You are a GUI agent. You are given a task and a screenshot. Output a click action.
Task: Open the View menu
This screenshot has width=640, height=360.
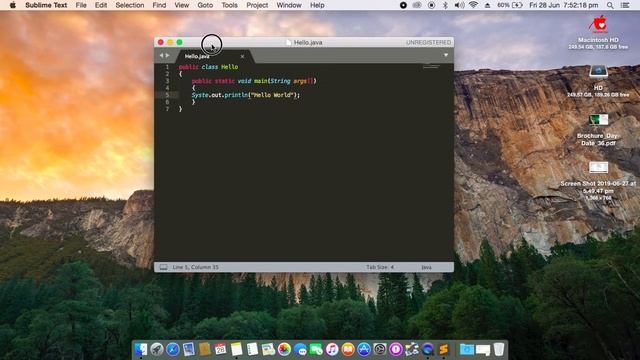182,5
